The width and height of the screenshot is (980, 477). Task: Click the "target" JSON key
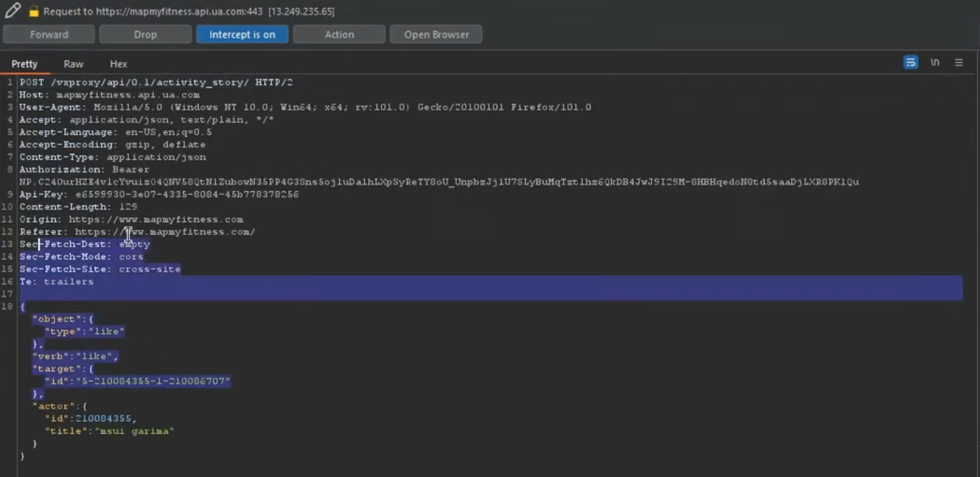(x=57, y=369)
